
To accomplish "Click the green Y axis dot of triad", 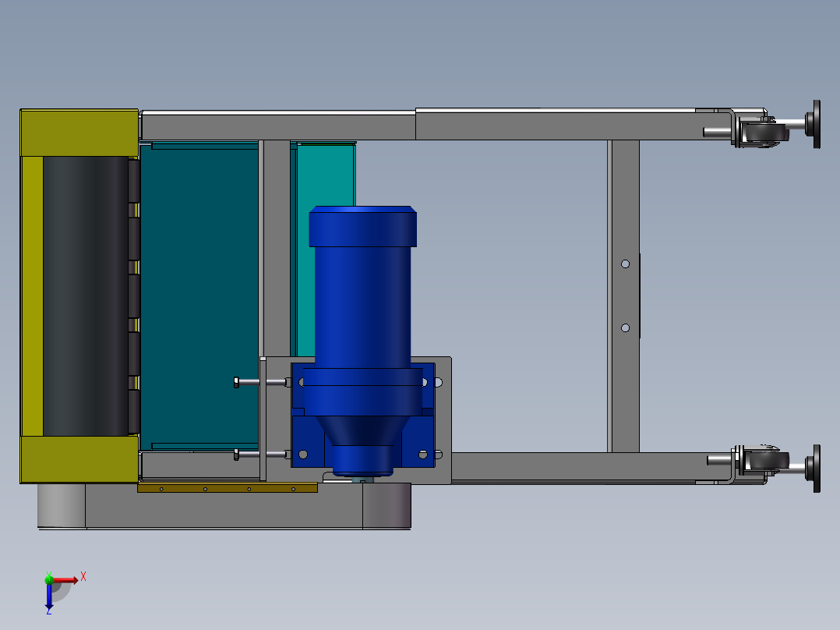I will click(x=49, y=579).
